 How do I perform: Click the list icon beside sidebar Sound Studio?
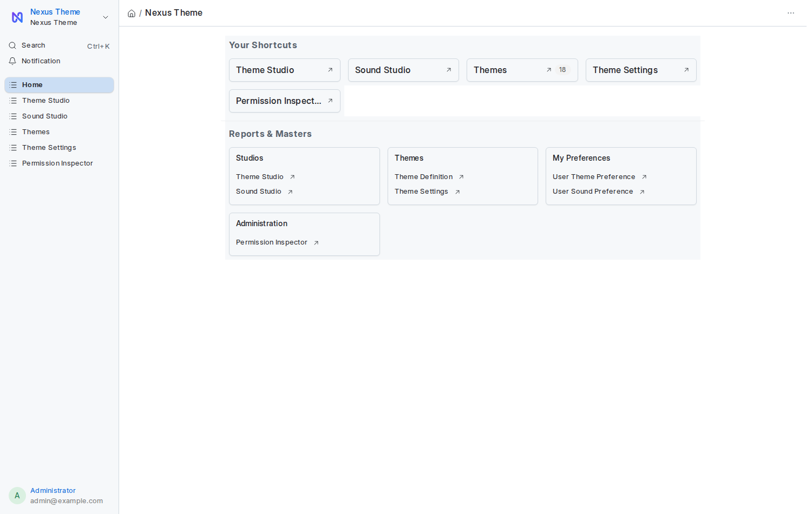pyautogui.click(x=14, y=116)
